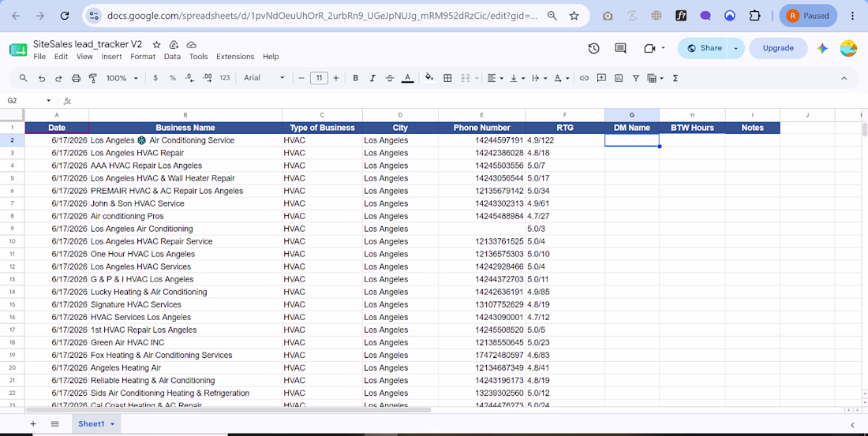Edit the font size field
The image size is (868, 436).
click(x=319, y=78)
